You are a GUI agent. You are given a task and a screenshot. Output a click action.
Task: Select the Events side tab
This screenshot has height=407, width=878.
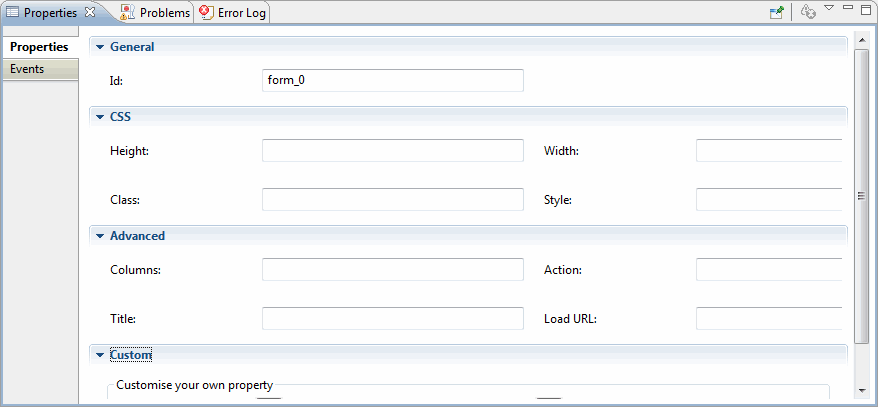pyautogui.click(x=40, y=69)
